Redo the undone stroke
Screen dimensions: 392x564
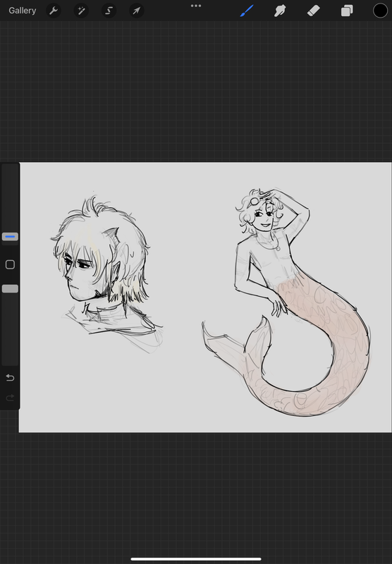(10, 398)
